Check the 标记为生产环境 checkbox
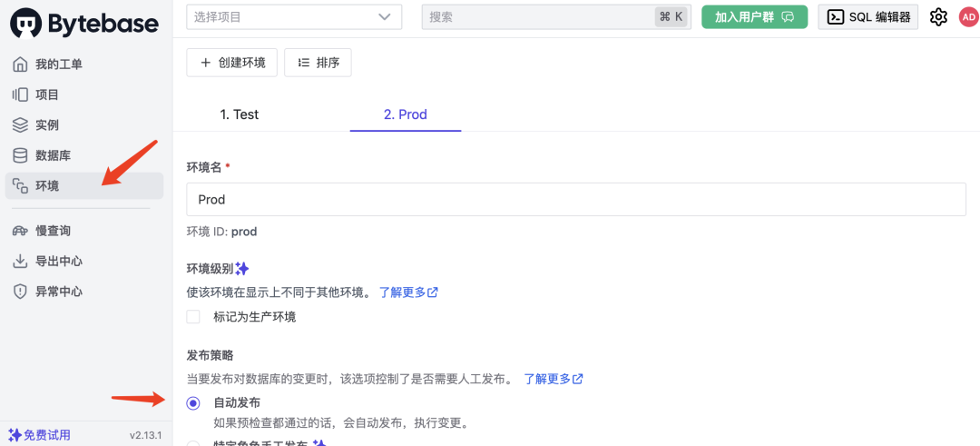The width and height of the screenshot is (980, 446). click(193, 316)
